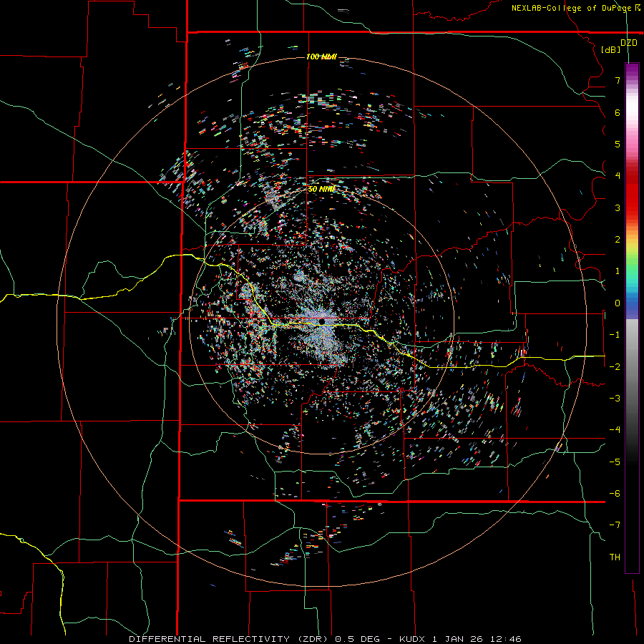The height and width of the screenshot is (644, 644).
Task: Select the -6 tick on color scale
Action: (615, 494)
